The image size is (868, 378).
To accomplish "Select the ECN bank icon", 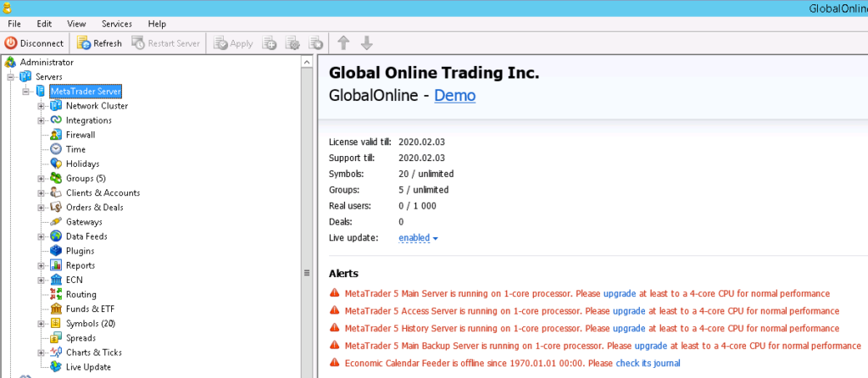I will (56, 280).
